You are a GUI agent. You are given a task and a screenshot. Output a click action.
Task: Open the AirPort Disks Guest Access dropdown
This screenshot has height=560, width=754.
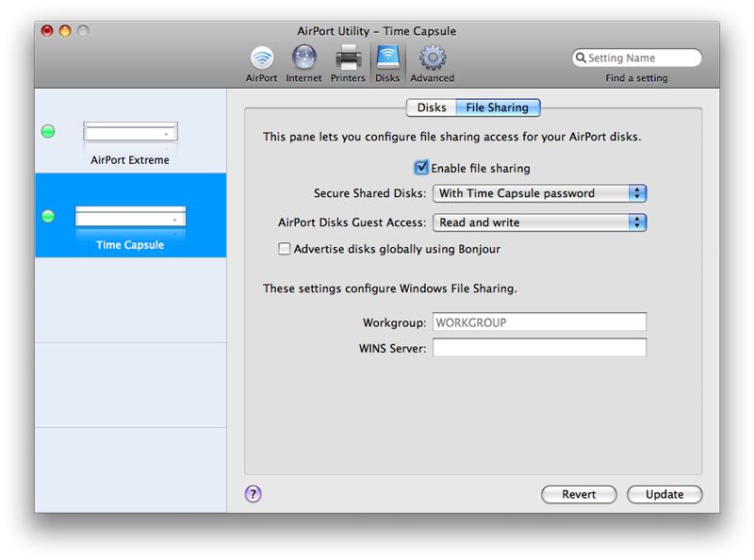(539, 222)
